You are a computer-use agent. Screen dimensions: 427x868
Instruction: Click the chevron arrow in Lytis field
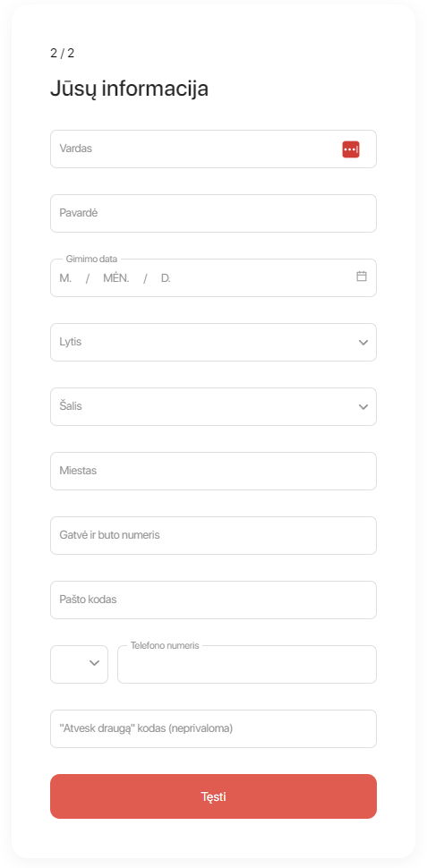tap(363, 343)
